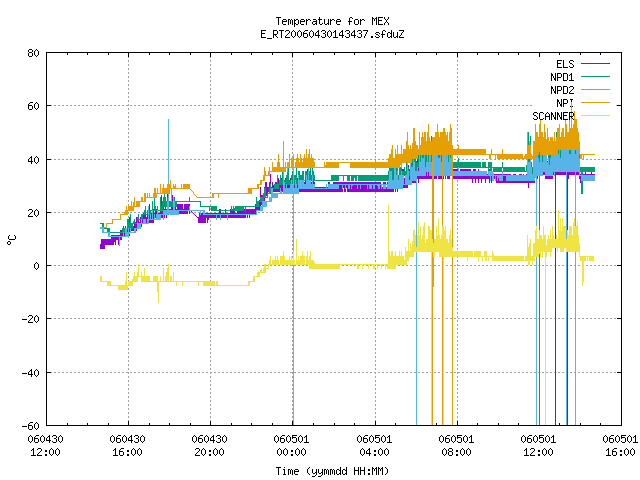The image size is (640, 480).
Task: Click the green NPD1 legend line sample
Action: click(595, 77)
